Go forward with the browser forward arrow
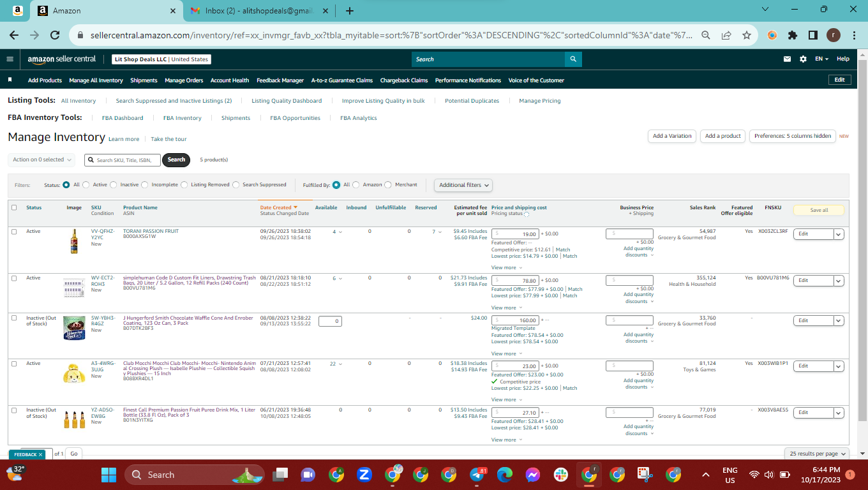The height and width of the screenshot is (490, 868). click(34, 36)
